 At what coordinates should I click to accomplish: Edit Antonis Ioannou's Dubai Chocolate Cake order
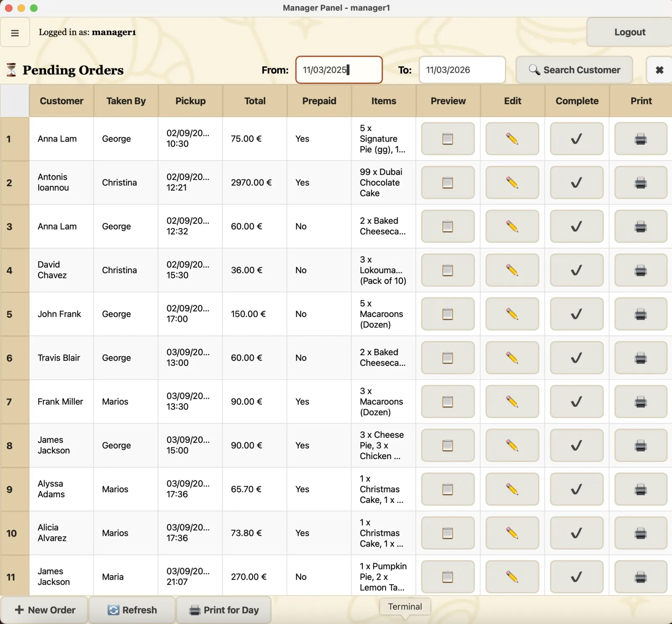pyautogui.click(x=512, y=182)
